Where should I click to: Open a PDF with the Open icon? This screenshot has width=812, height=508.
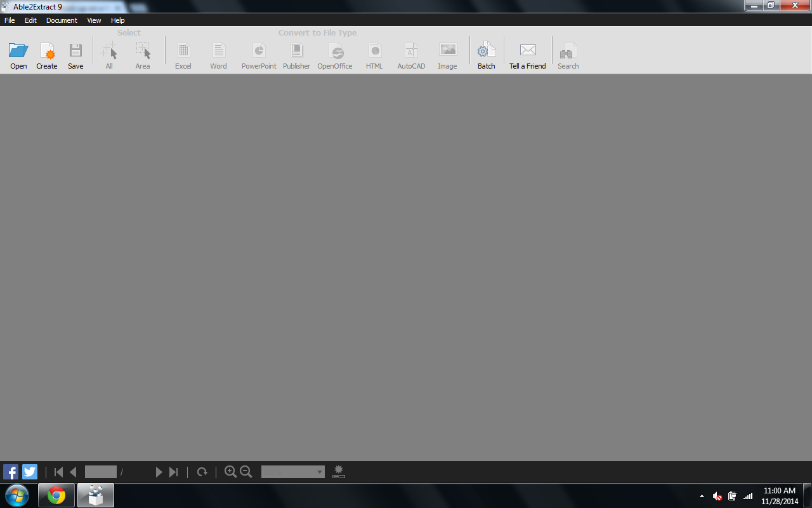point(18,51)
